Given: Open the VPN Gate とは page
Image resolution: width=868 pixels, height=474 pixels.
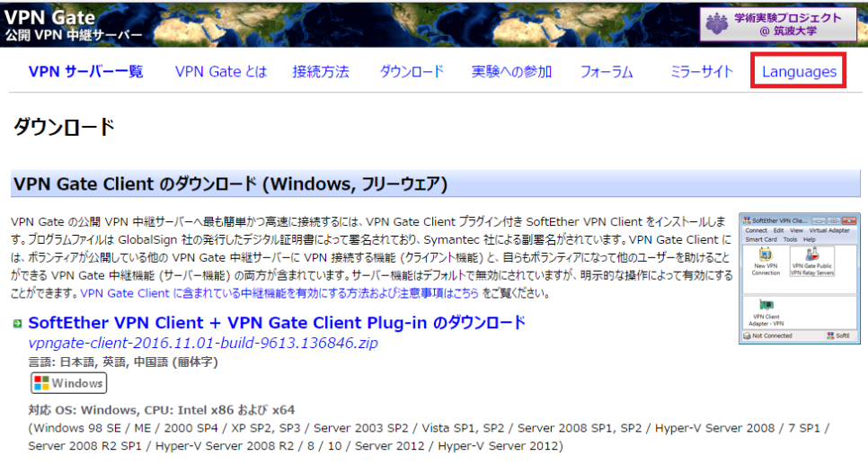Looking at the screenshot, I should point(221,72).
